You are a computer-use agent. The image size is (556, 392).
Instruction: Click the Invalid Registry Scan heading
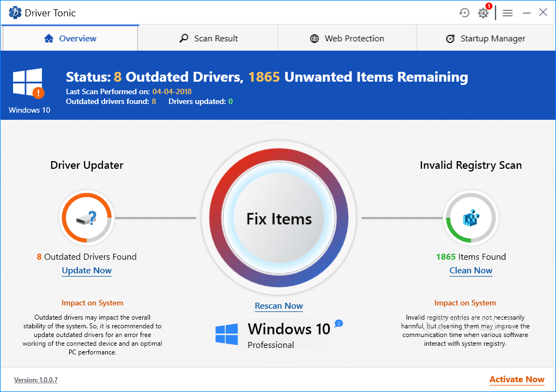(x=471, y=166)
